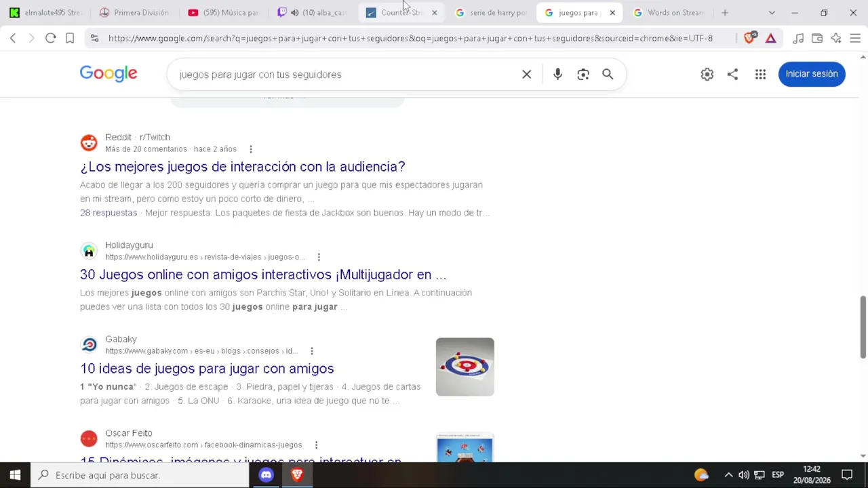
Task: Open options menu for the Holidayguru result
Action: [319, 258]
